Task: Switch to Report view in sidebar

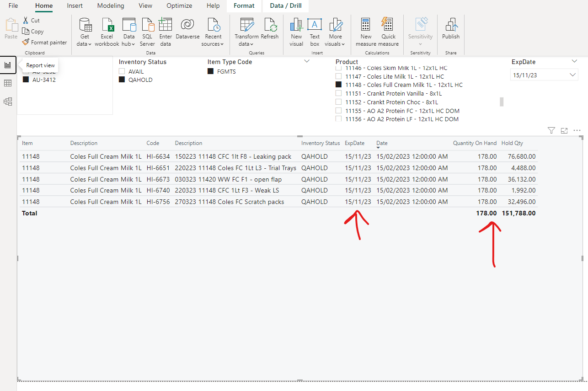Action: tap(8, 65)
